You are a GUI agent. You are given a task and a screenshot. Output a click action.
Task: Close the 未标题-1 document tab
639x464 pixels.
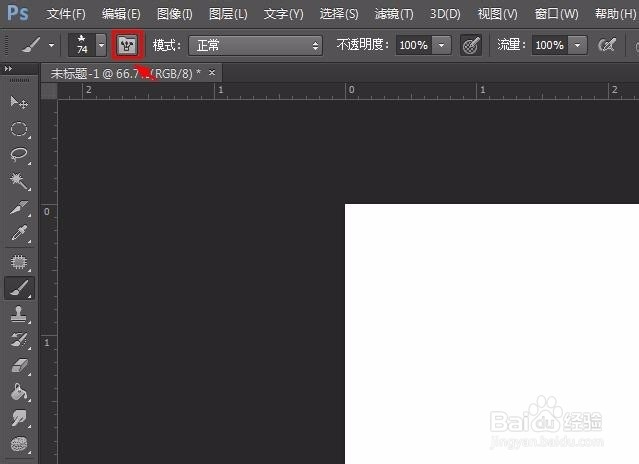[x=212, y=73]
